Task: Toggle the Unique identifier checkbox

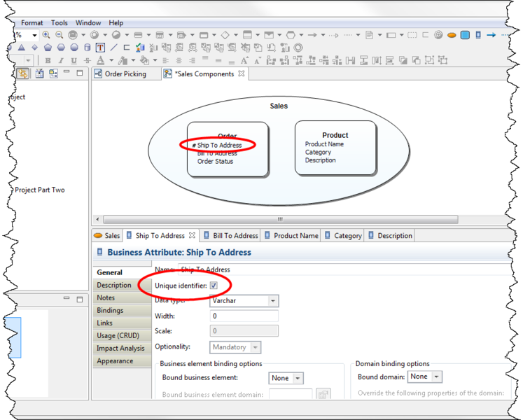Action: pos(214,286)
